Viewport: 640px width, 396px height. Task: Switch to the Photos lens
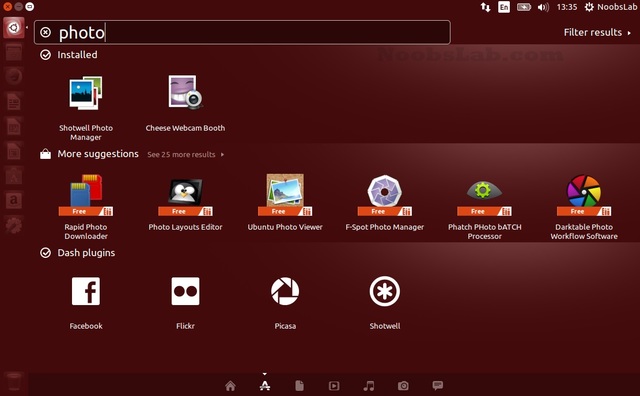(403, 386)
